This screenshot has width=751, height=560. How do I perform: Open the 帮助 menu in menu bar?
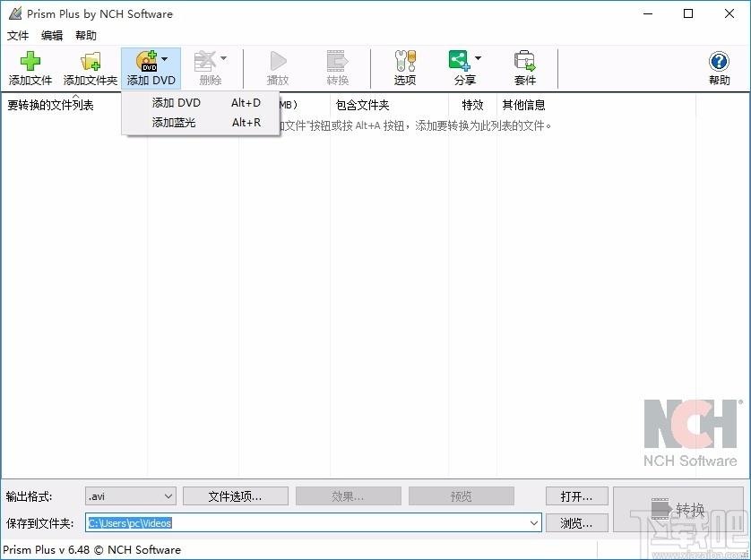pyautogui.click(x=86, y=36)
